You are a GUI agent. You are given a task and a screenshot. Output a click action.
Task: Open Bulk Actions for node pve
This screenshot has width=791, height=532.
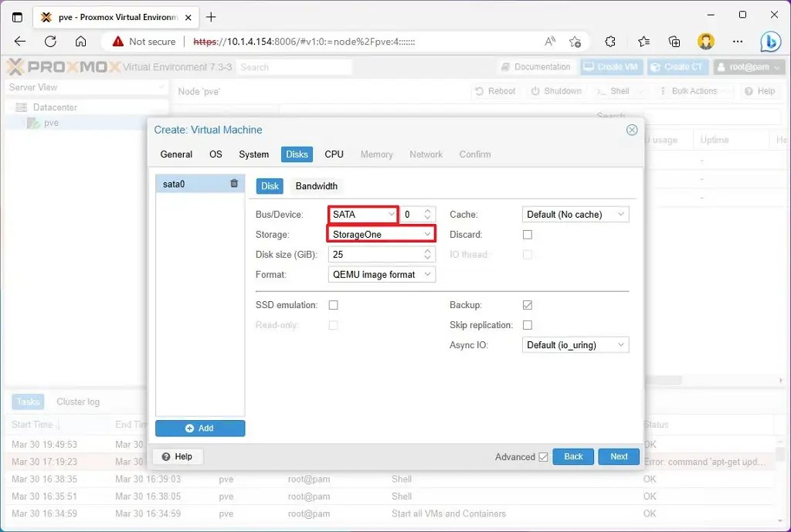pyautogui.click(x=692, y=91)
